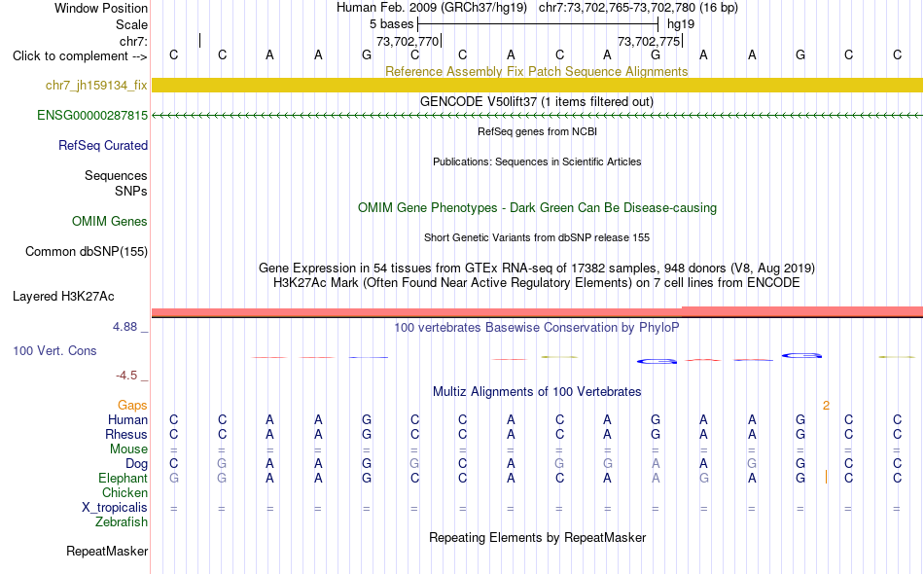Click 'Repeating Elements by RepeatMasker' title
This screenshot has width=924, height=574.
click(538, 537)
